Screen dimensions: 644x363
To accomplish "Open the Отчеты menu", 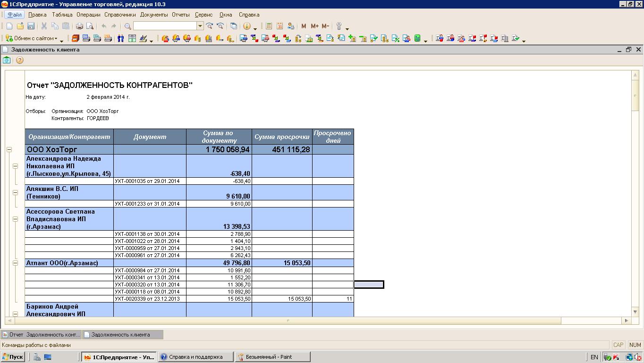I will coord(180,15).
